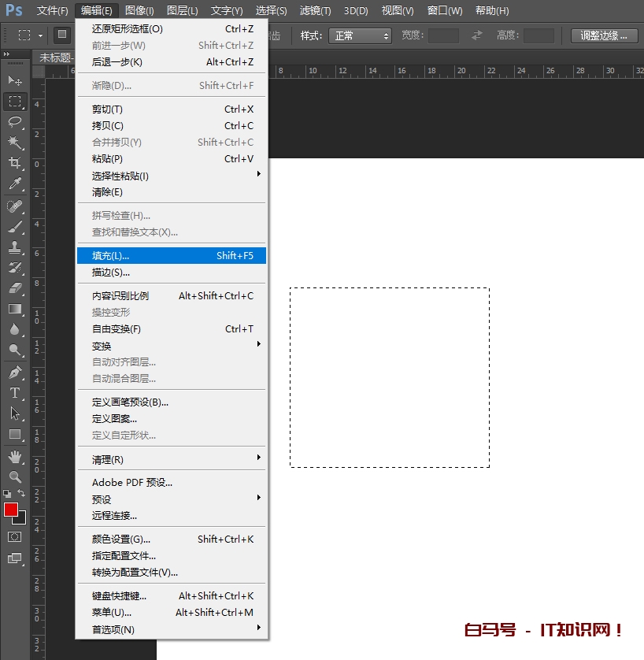The width and height of the screenshot is (644, 660).
Task: Select the Eyedropper tool
Action: [x=15, y=184]
